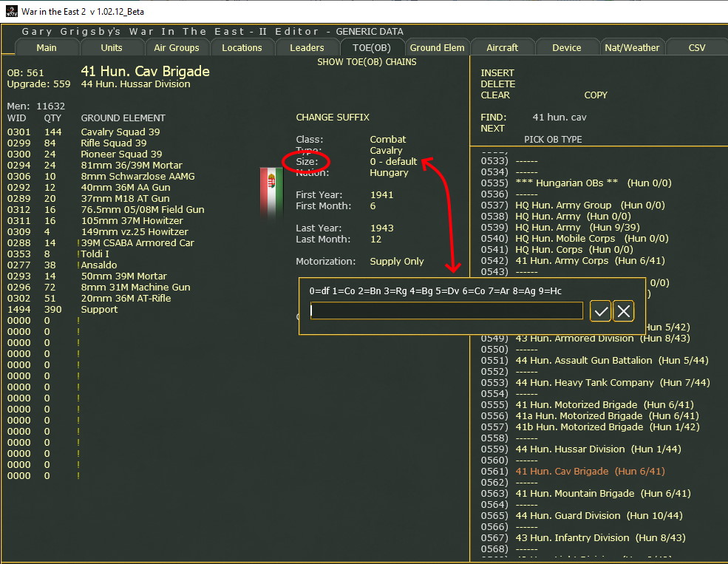The image size is (728, 564).
Task: Select '81mm 36/39M Mortar' element
Action: click(x=132, y=166)
